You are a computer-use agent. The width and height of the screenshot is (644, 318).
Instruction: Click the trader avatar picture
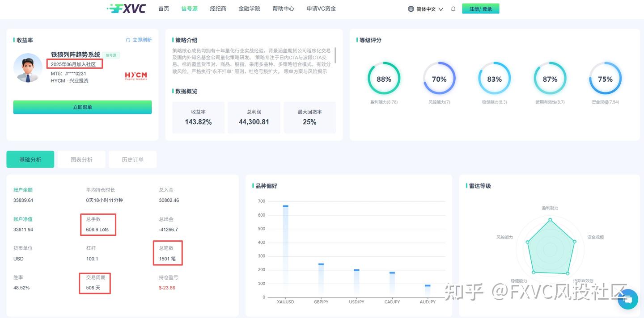pyautogui.click(x=28, y=68)
